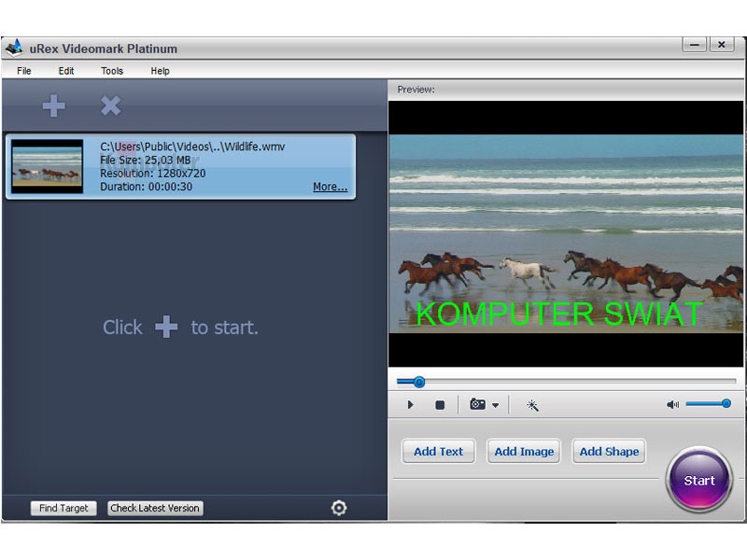Click the Add Text button
Viewport: 747px width, 560px height.
click(x=438, y=451)
